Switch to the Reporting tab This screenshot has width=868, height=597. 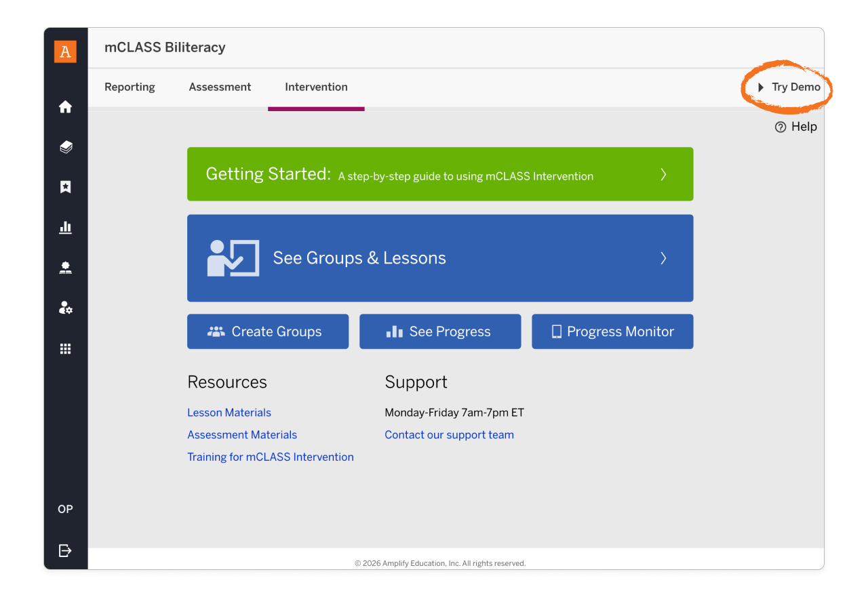130,87
